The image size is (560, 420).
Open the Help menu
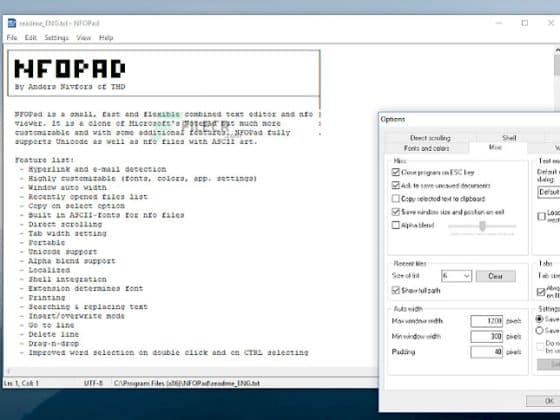tap(106, 38)
